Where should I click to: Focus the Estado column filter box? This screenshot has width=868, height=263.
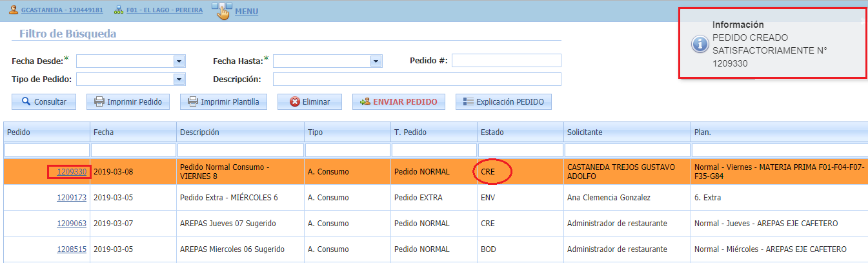click(x=520, y=150)
